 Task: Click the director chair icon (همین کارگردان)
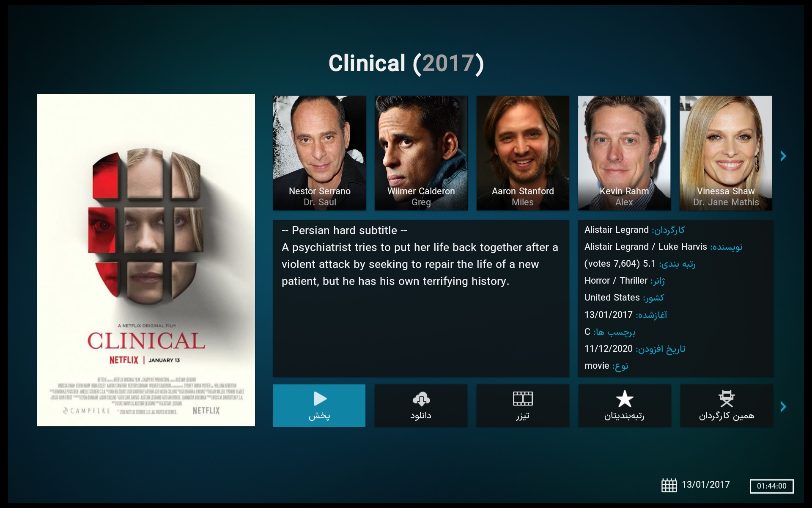727,398
